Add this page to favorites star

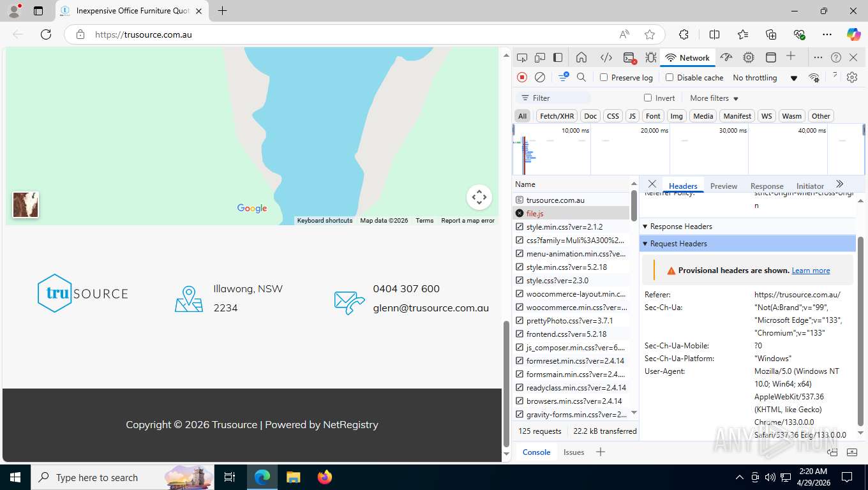pyautogui.click(x=650, y=34)
